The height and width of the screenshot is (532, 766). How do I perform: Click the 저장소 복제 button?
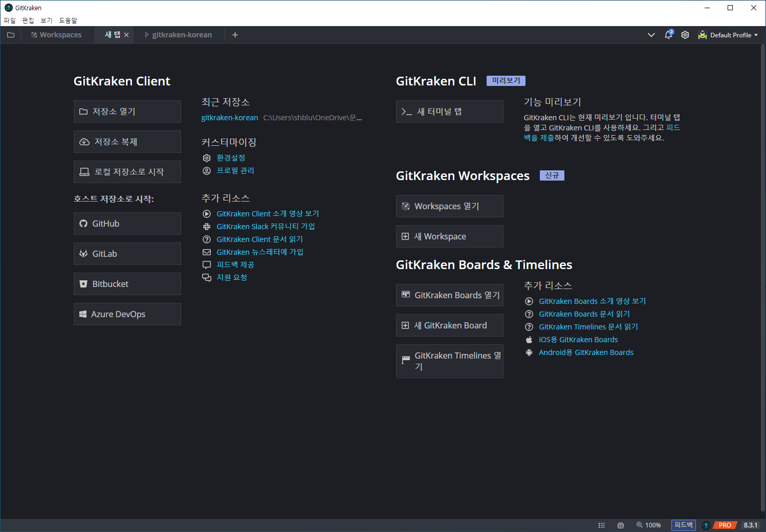(x=127, y=142)
